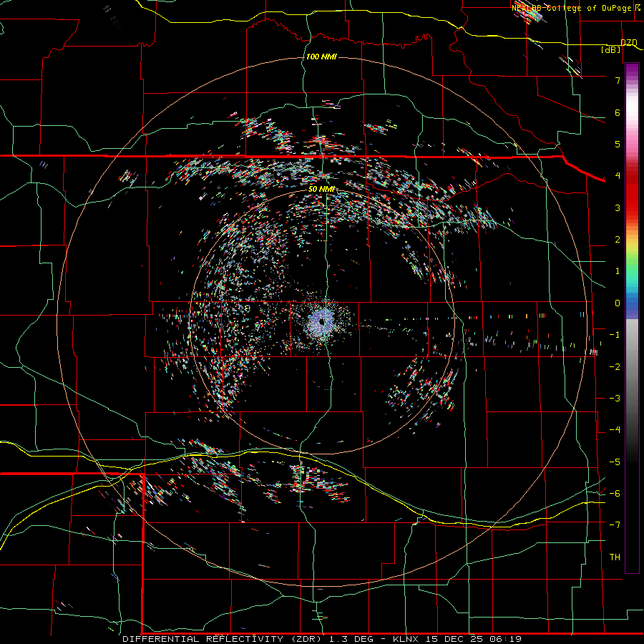Click the black radar site dot at center
This screenshot has width=644, height=644.
tap(322, 322)
